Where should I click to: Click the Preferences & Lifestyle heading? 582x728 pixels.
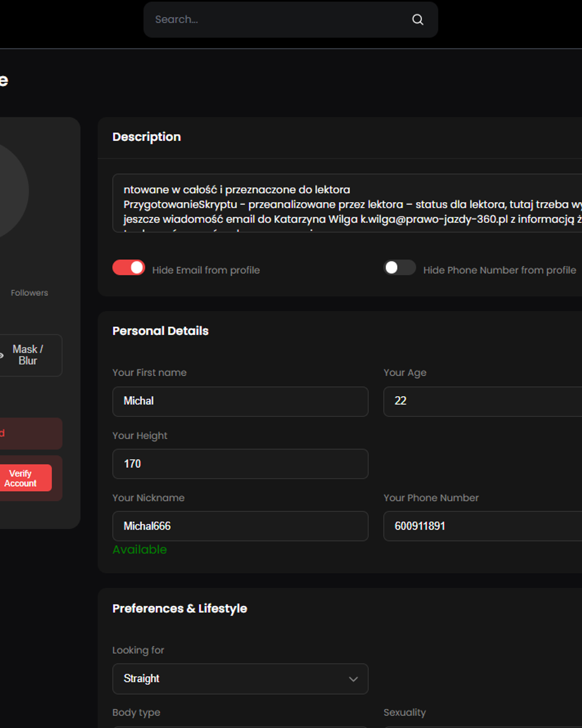(x=180, y=609)
